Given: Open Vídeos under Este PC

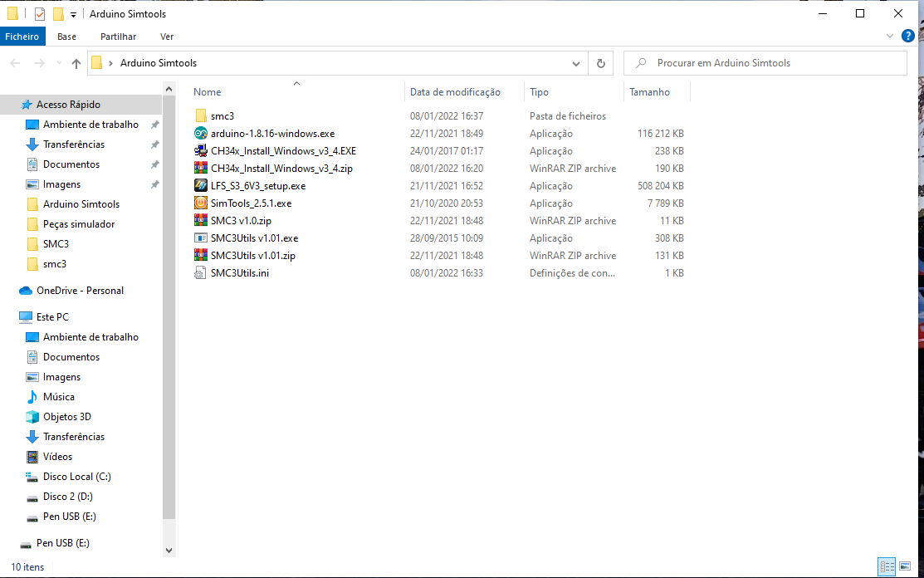Looking at the screenshot, I should coord(57,457).
